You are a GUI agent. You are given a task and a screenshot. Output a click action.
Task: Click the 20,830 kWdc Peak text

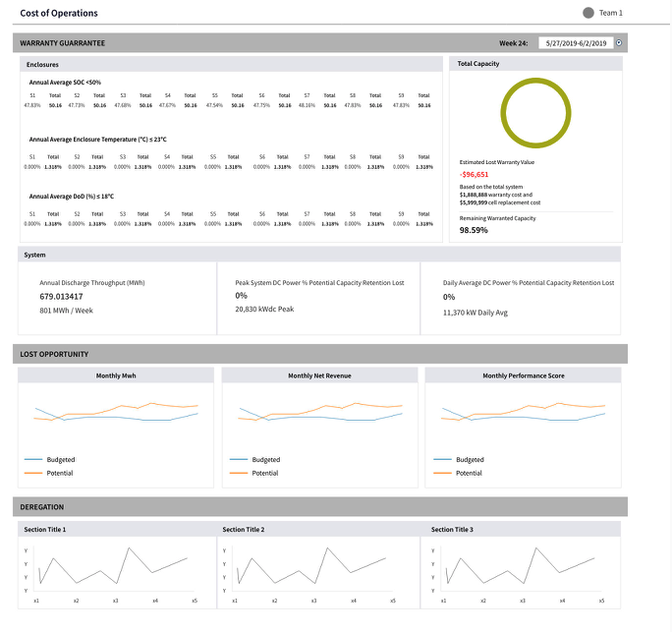click(264, 310)
